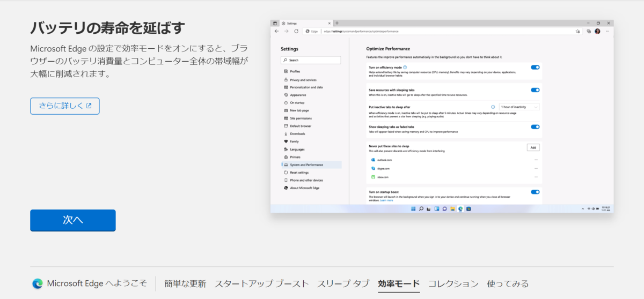Click the skype.com site icon
The width and height of the screenshot is (644, 299).
pos(373,168)
